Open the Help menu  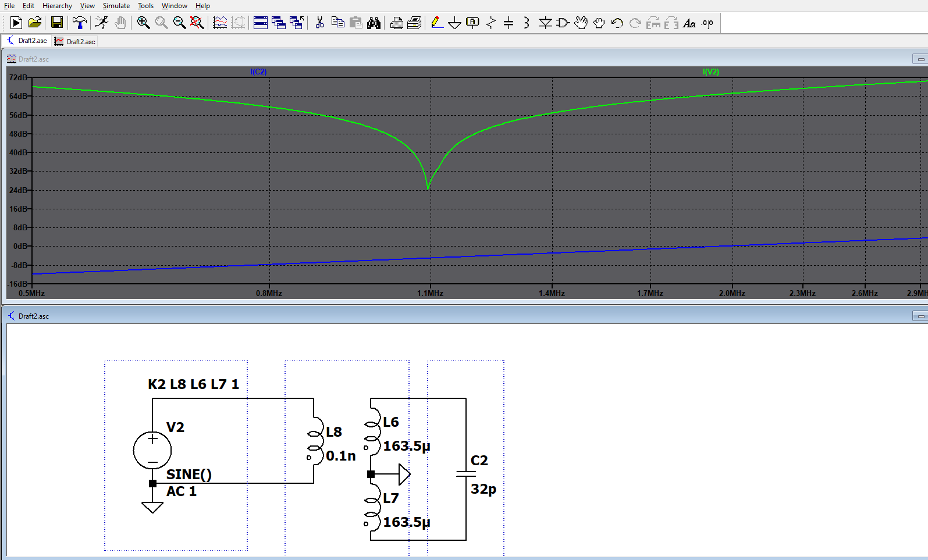[x=202, y=6]
